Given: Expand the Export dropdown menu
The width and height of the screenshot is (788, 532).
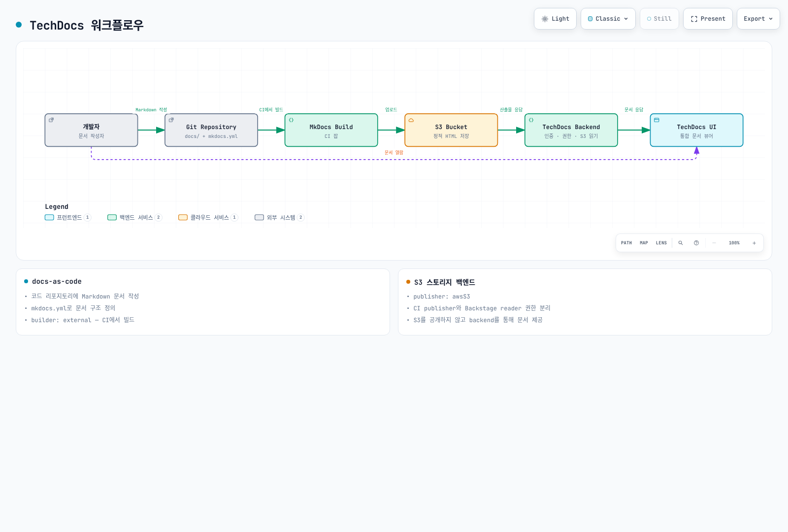Looking at the screenshot, I should pyautogui.click(x=758, y=19).
